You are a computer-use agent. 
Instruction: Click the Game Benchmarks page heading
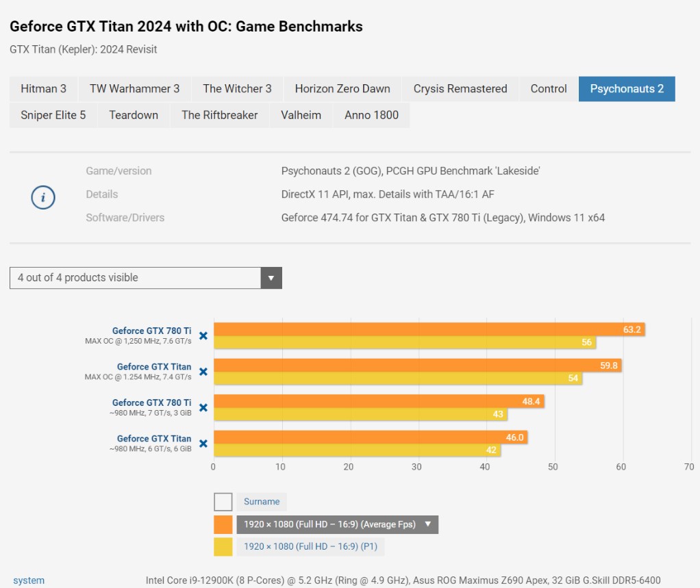[x=186, y=26]
